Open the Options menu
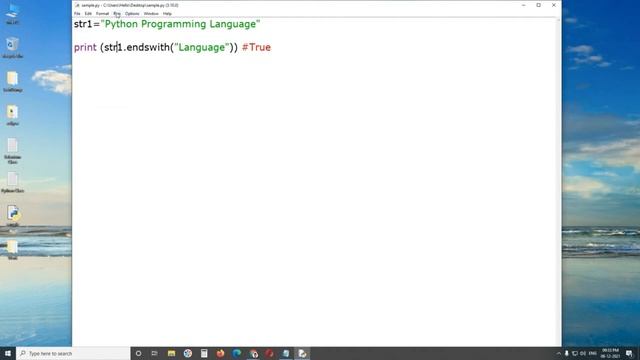This screenshot has width=640, height=360. click(132, 13)
